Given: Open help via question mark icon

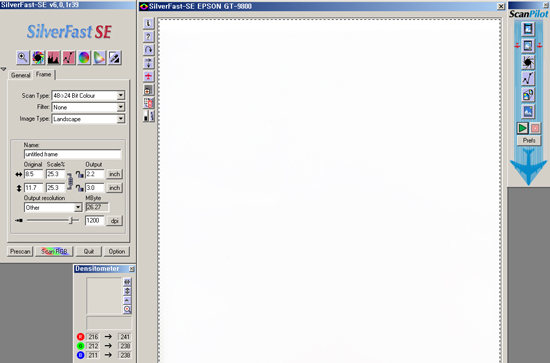Looking at the screenshot, I should (148, 36).
